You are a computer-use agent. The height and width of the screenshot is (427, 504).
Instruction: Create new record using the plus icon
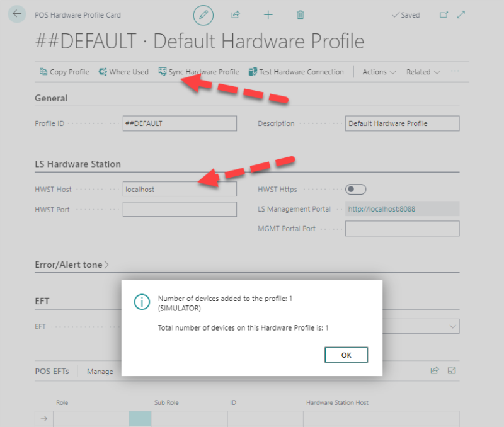(x=268, y=14)
